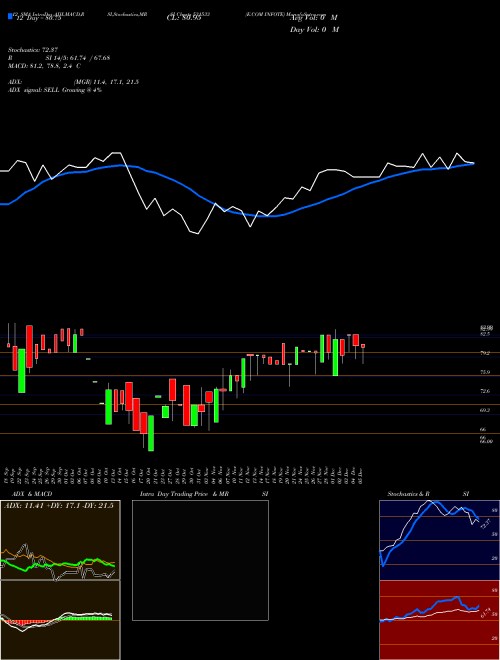Screen dimensions: 500x660
Task: Open the ADX indicator chart panel
Action: [x=60, y=540]
